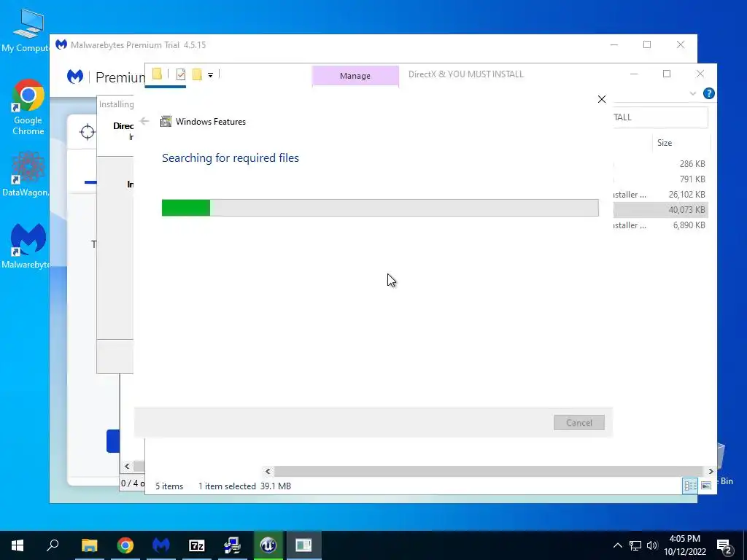The width and height of the screenshot is (747, 560).
Task: Open the DataWagon desktop shortcut
Action: coord(27,174)
